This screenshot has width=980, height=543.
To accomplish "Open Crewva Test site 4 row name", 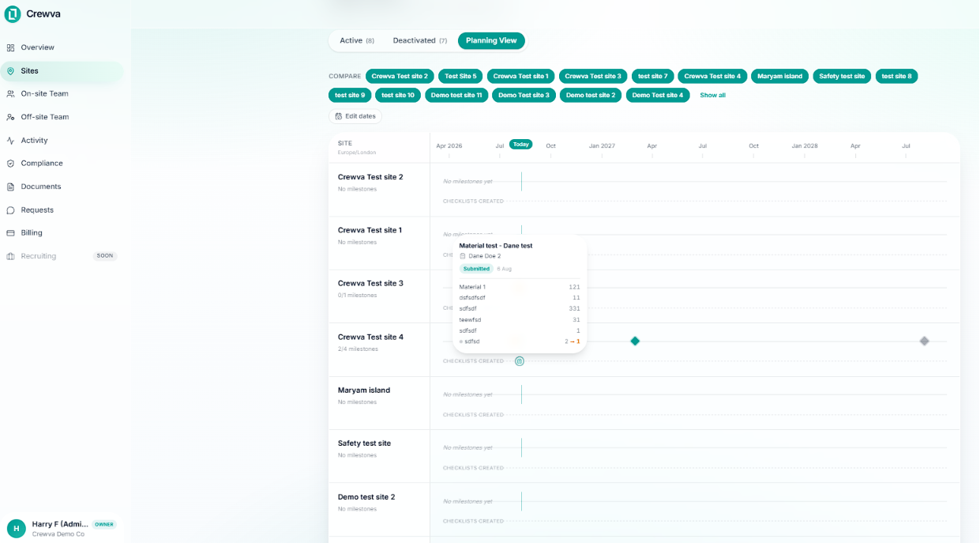I will pos(370,337).
